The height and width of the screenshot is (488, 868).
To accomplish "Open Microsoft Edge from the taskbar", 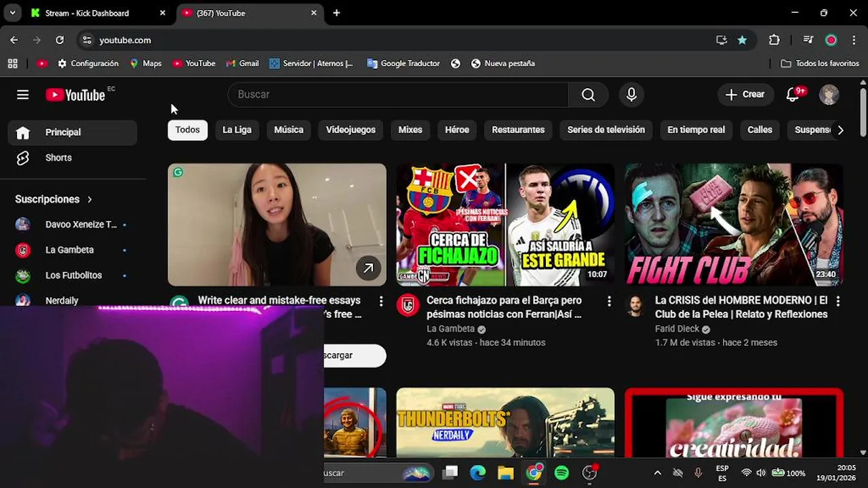I will (478, 473).
